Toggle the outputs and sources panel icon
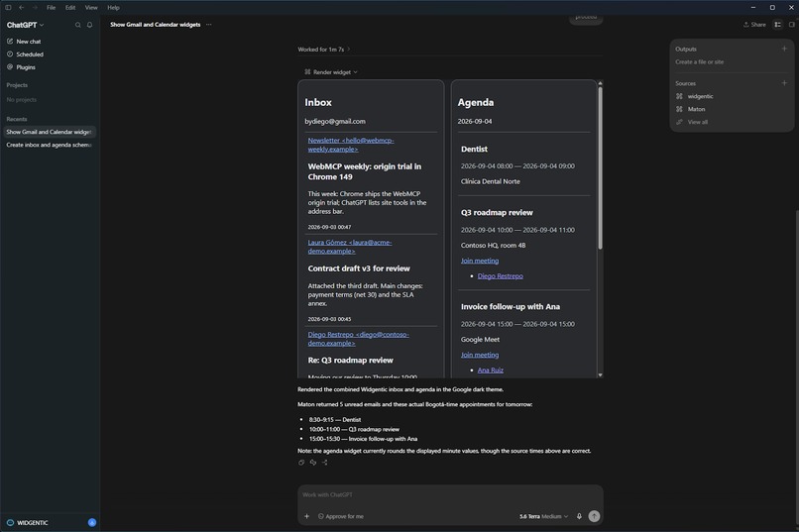 point(777,25)
